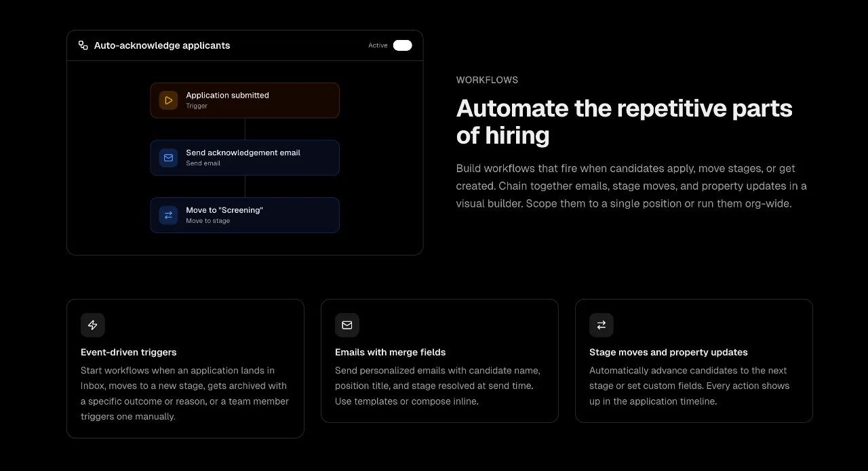Click the mail icon above Emails with merge fields
Image resolution: width=868 pixels, height=471 pixels.
tap(347, 325)
